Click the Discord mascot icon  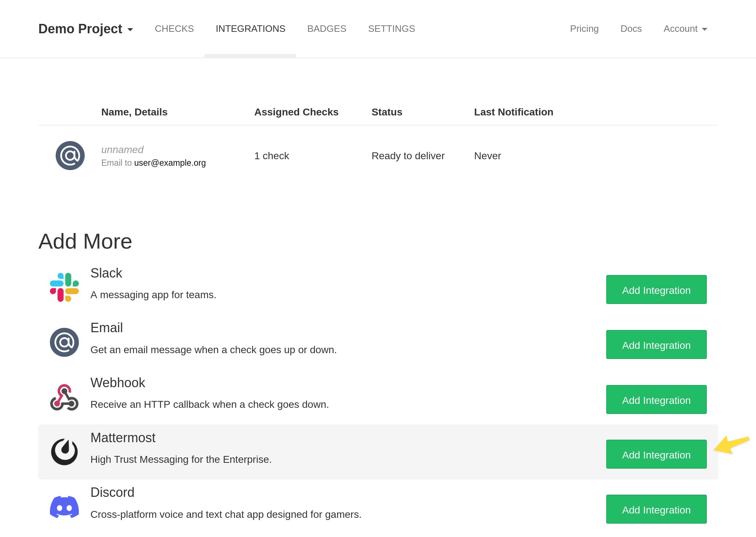click(64, 506)
